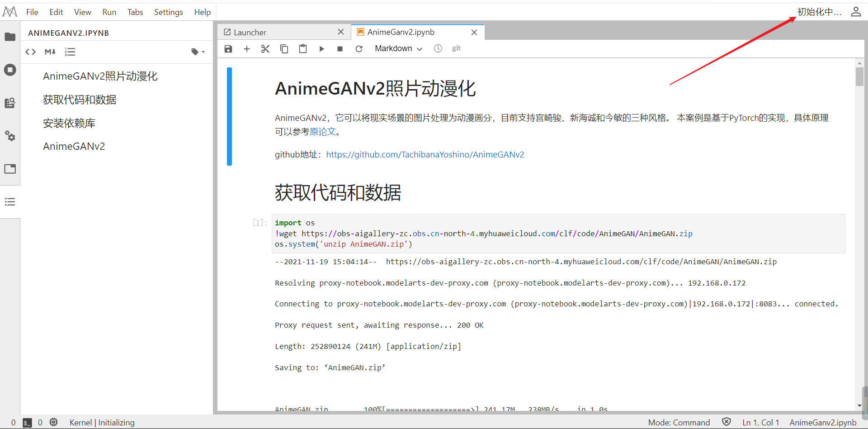Close the AnimeGanv2.ipynb tab
The height and width of the screenshot is (429, 868).
(x=474, y=32)
